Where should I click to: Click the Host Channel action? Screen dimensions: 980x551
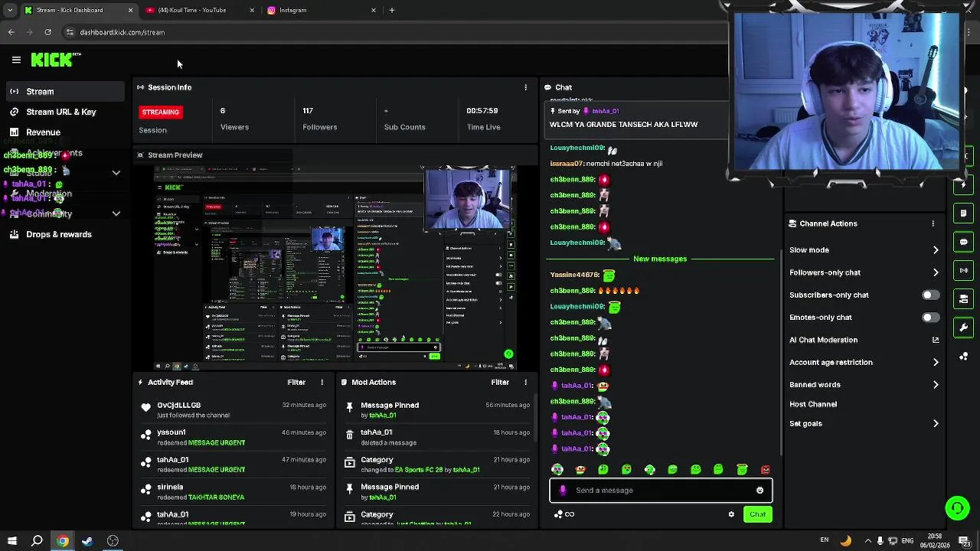click(813, 404)
